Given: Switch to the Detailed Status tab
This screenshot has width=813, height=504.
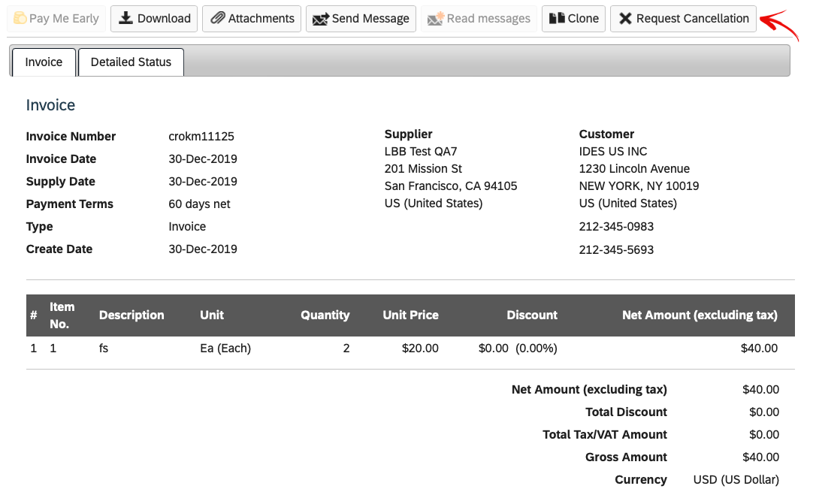Looking at the screenshot, I should tap(131, 62).
